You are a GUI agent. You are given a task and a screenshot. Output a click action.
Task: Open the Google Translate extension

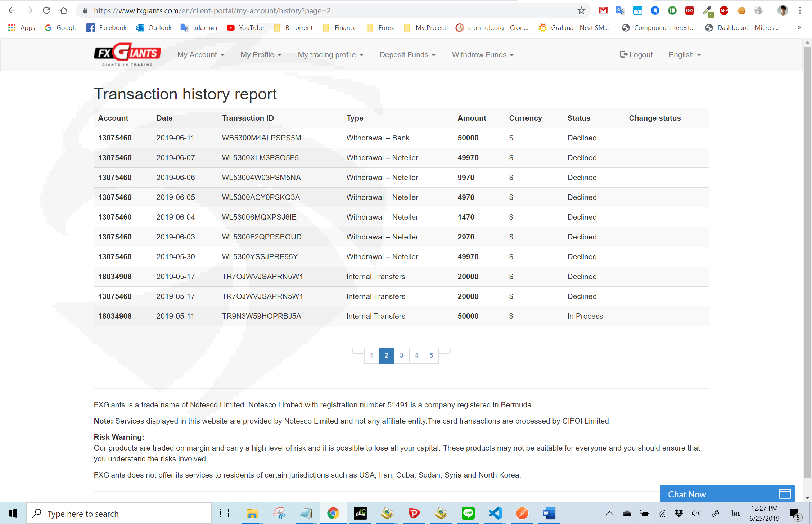point(620,10)
